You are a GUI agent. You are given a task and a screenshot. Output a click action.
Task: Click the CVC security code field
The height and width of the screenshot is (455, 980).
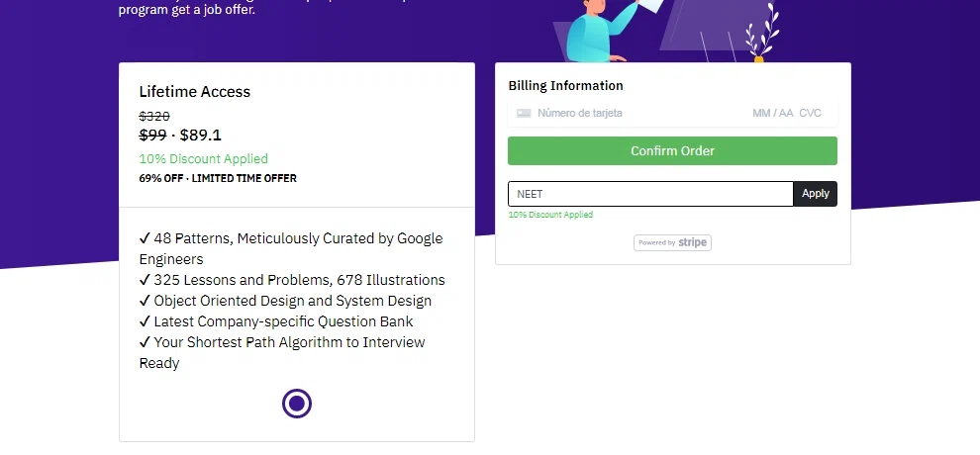tap(811, 114)
